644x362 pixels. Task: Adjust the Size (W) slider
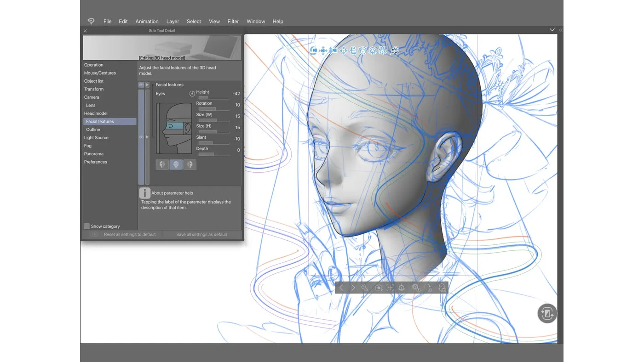[x=213, y=120]
